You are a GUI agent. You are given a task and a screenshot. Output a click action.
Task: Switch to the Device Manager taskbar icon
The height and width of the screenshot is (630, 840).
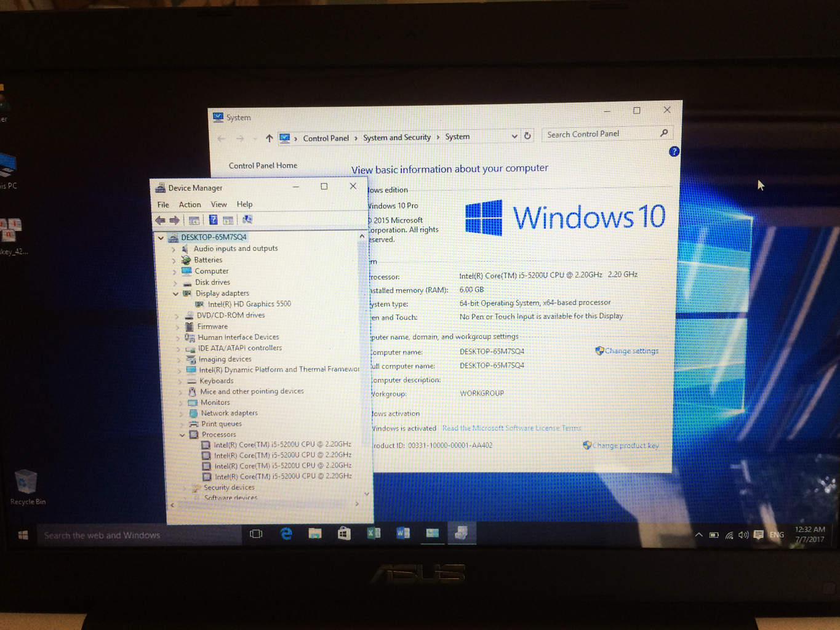462,533
